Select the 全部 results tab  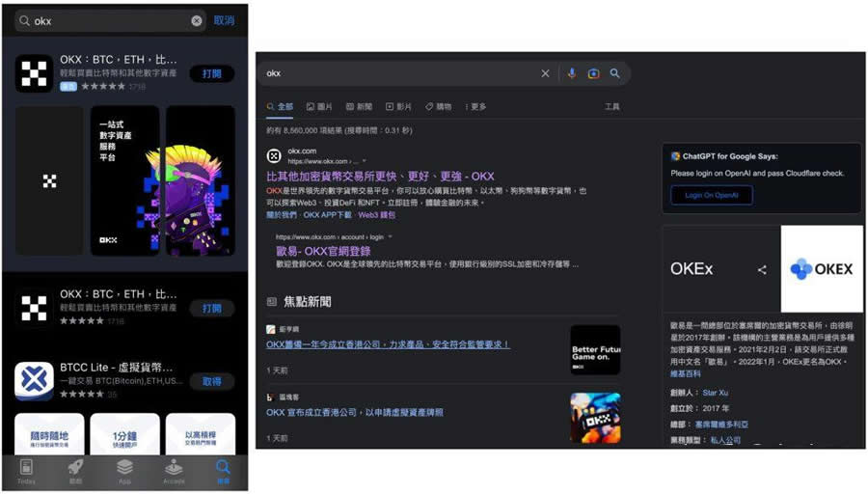coord(280,106)
